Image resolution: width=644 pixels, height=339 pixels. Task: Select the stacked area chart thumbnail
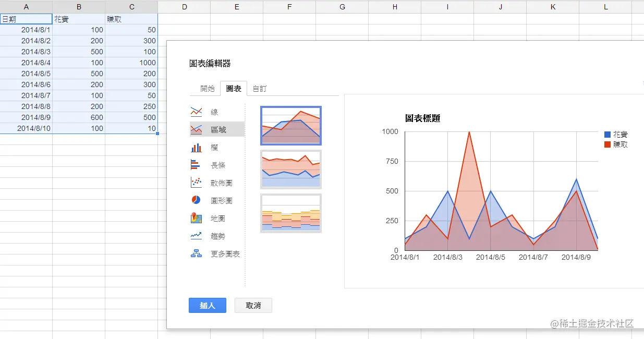pos(291,169)
